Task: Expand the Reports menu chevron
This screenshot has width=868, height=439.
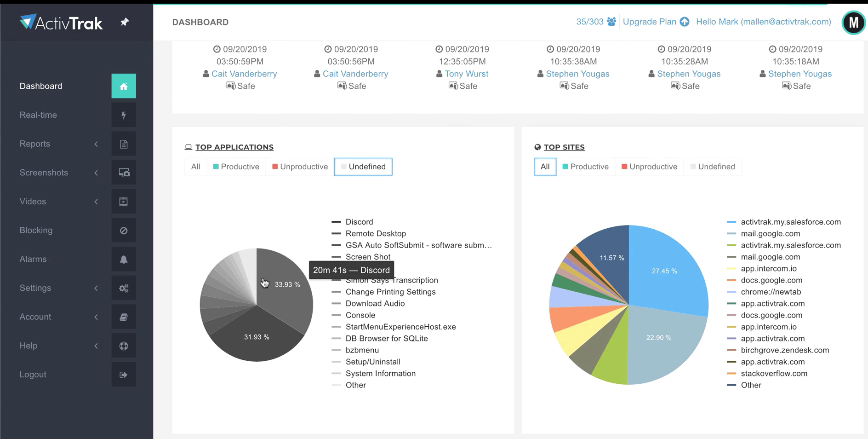Action: [x=96, y=144]
